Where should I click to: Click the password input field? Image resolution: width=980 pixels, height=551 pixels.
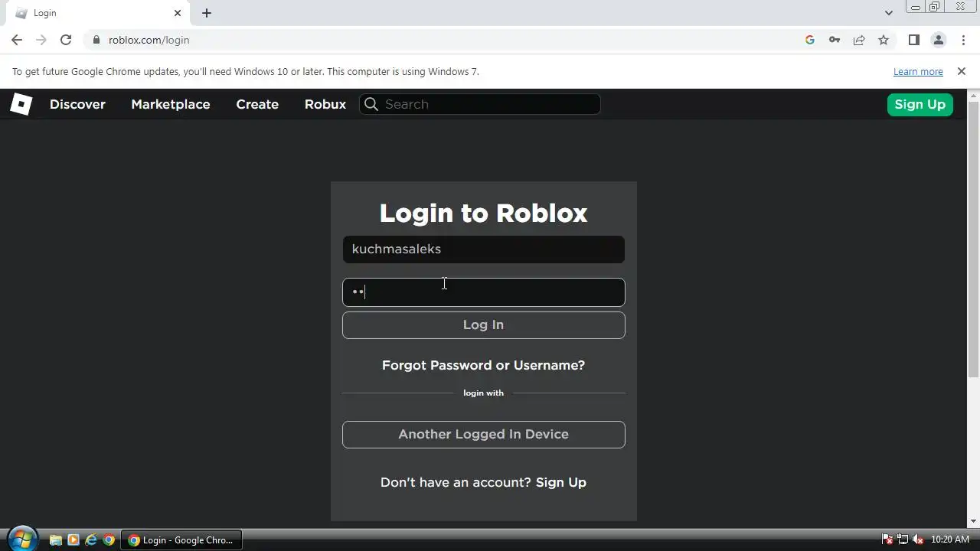tap(483, 292)
